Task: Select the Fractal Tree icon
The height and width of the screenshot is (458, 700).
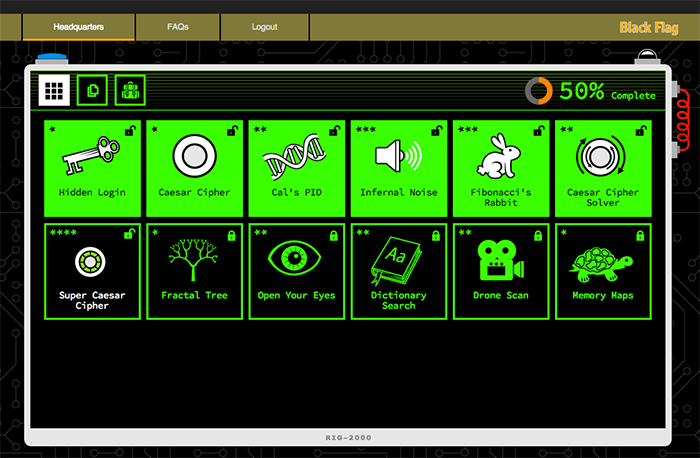Action: pyautogui.click(x=193, y=260)
